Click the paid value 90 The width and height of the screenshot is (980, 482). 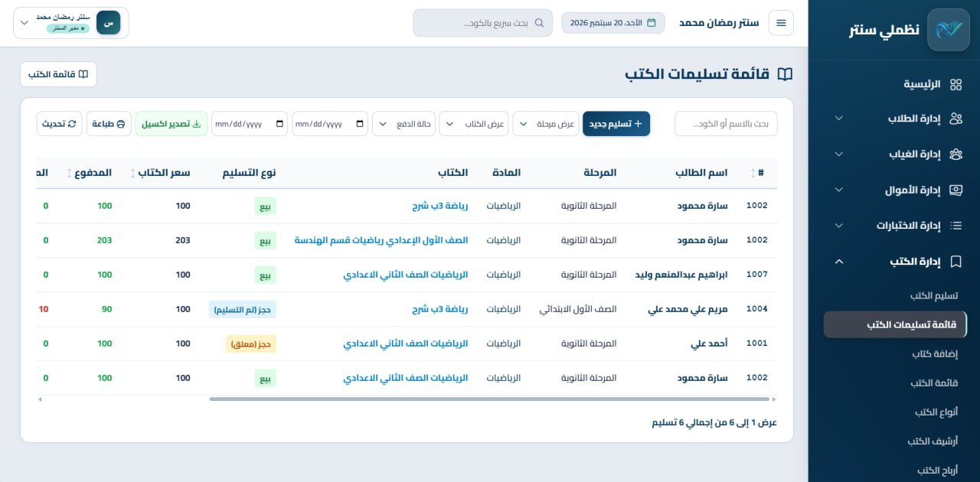tap(106, 309)
